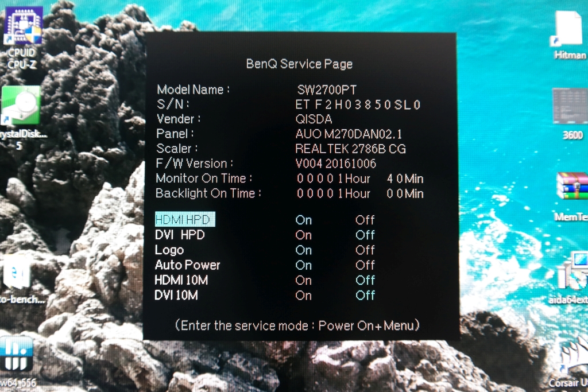Click the serial number value beside S/N
The height and width of the screenshot is (392, 588).
click(x=358, y=104)
